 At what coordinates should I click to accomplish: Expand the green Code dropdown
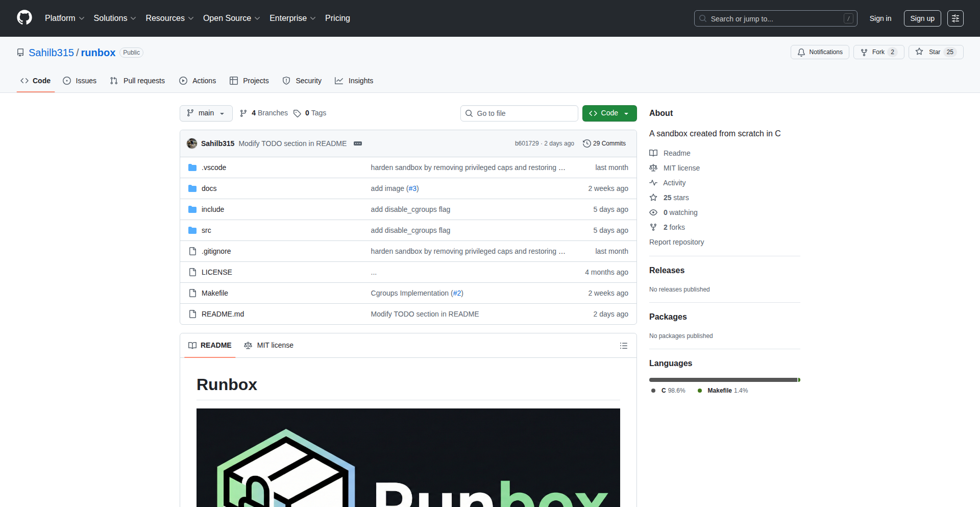[x=609, y=113]
